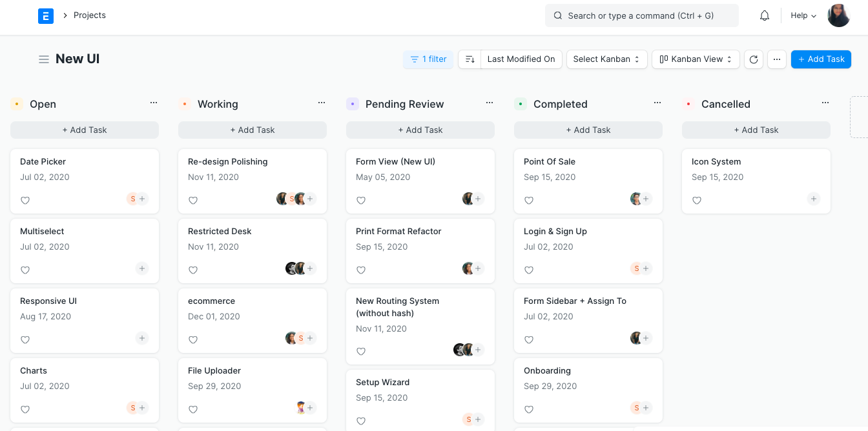The height and width of the screenshot is (431, 868).
Task: Open Cancelled column options menu
Action: click(825, 103)
